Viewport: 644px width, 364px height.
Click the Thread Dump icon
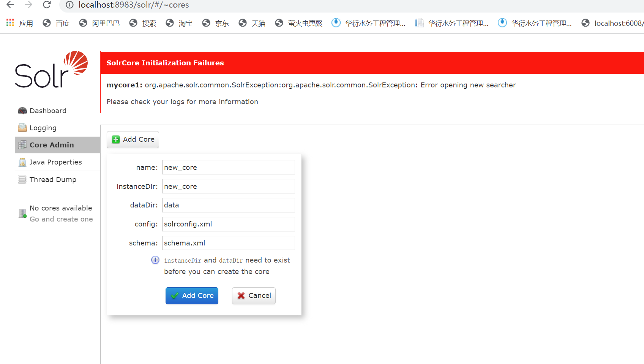coord(22,179)
